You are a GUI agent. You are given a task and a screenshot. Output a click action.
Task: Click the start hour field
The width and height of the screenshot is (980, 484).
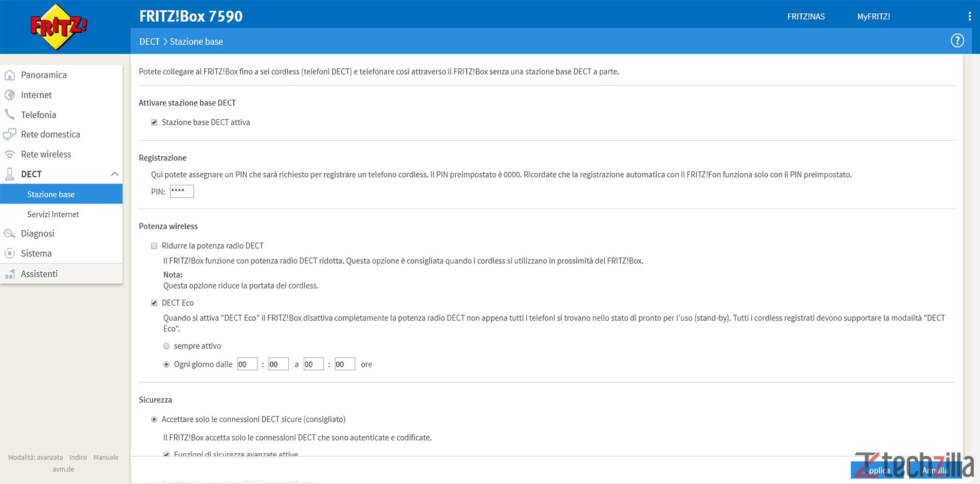[x=247, y=364]
